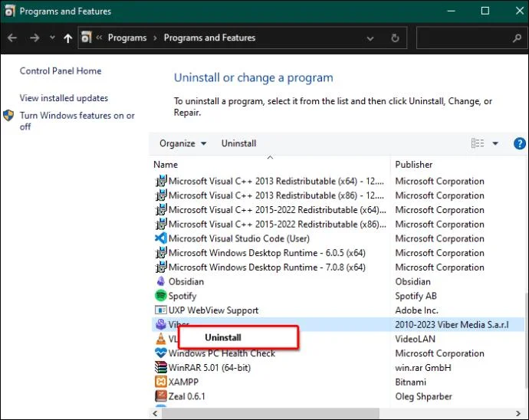
Task: Select Visual C++ 2015-2022 Redistributable (x86) icon
Action: (x=161, y=225)
